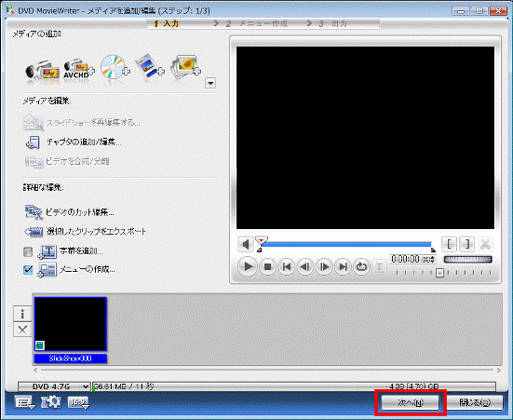The image size is (513, 420).
Task: Expand more media sources dropdown arrow
Action: click(x=210, y=83)
